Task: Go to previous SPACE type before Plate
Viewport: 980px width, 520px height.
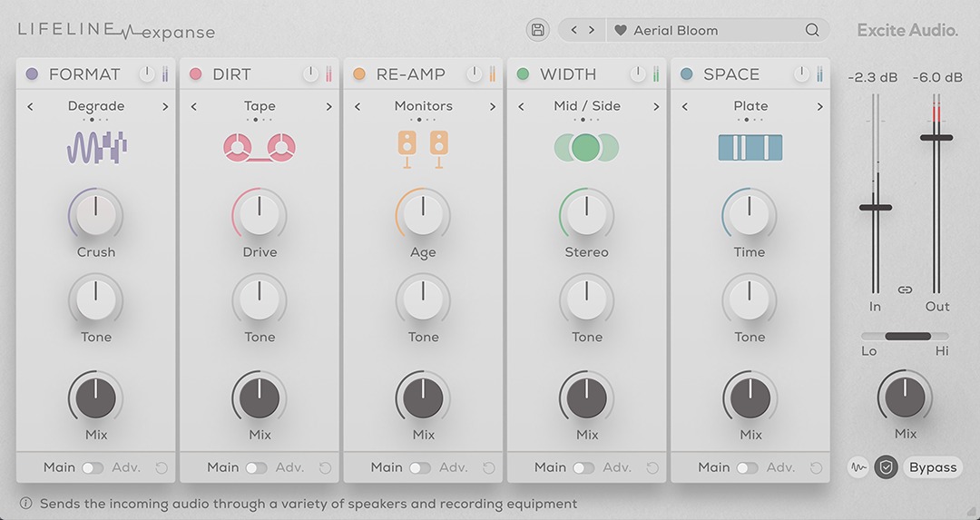Action: coord(684,107)
